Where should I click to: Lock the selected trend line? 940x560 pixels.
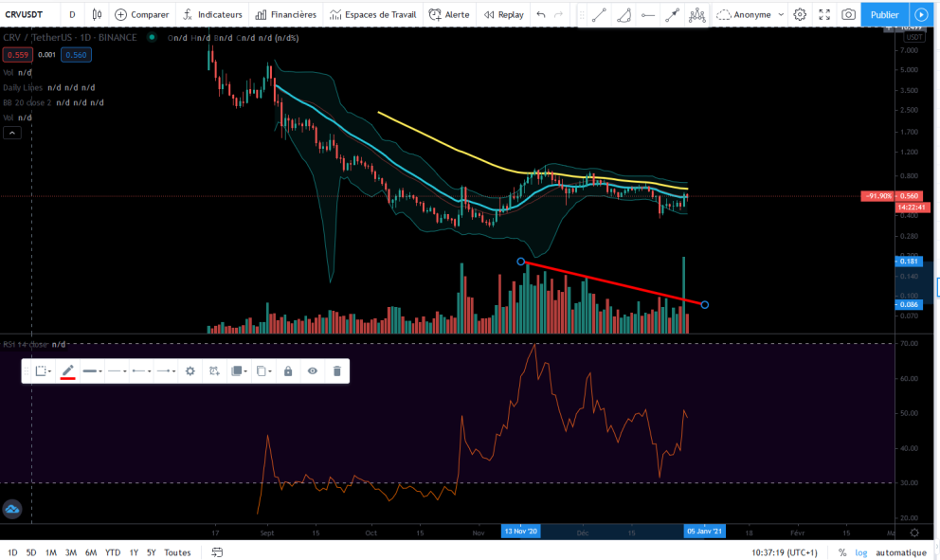tap(288, 371)
